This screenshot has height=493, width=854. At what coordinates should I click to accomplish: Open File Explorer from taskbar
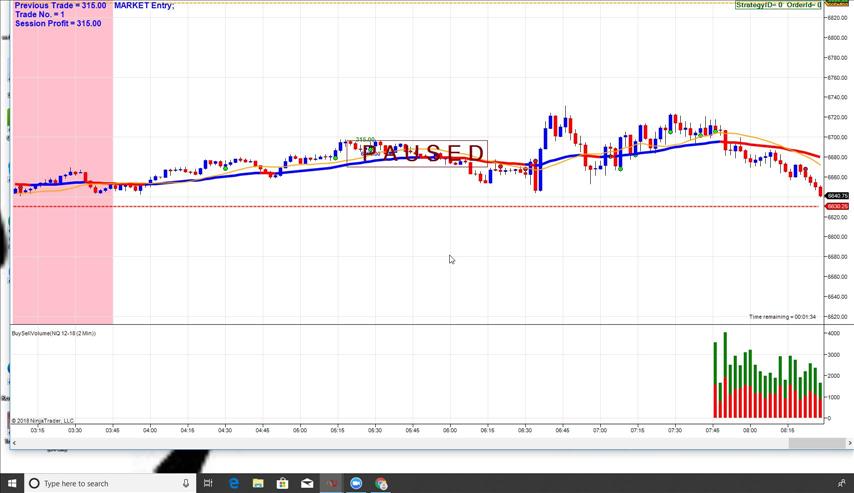pyautogui.click(x=258, y=483)
